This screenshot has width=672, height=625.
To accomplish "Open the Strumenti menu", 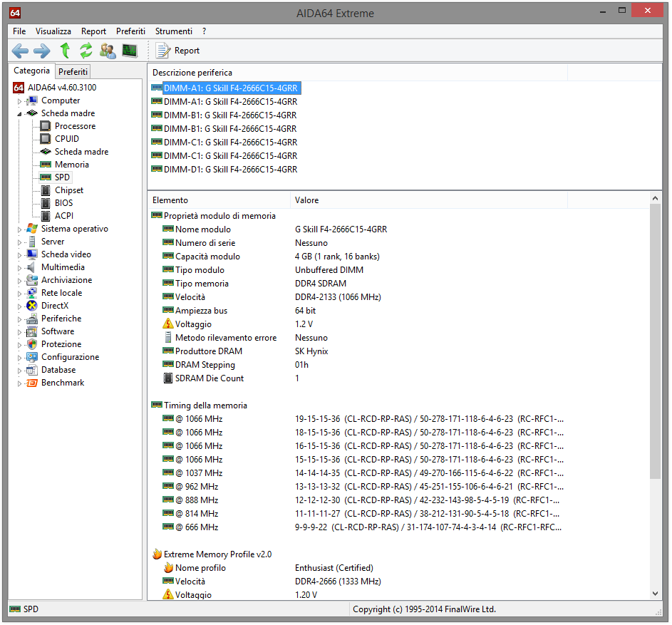I will 174,31.
